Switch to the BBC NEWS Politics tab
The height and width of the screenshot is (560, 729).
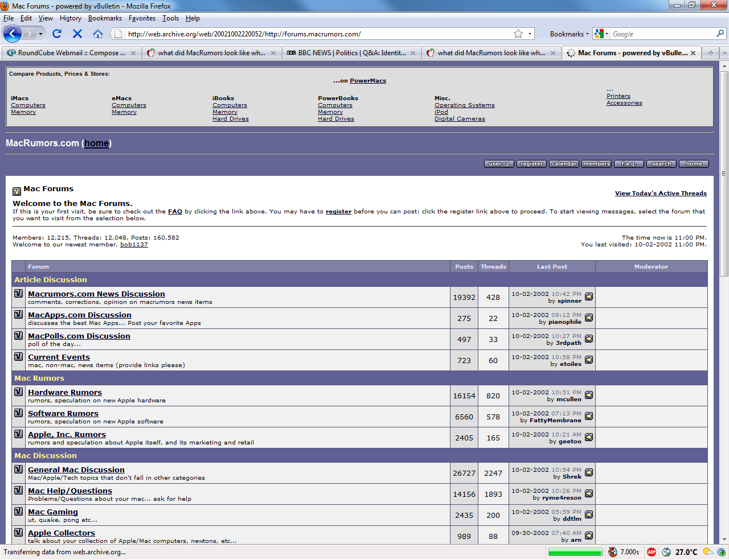click(352, 53)
